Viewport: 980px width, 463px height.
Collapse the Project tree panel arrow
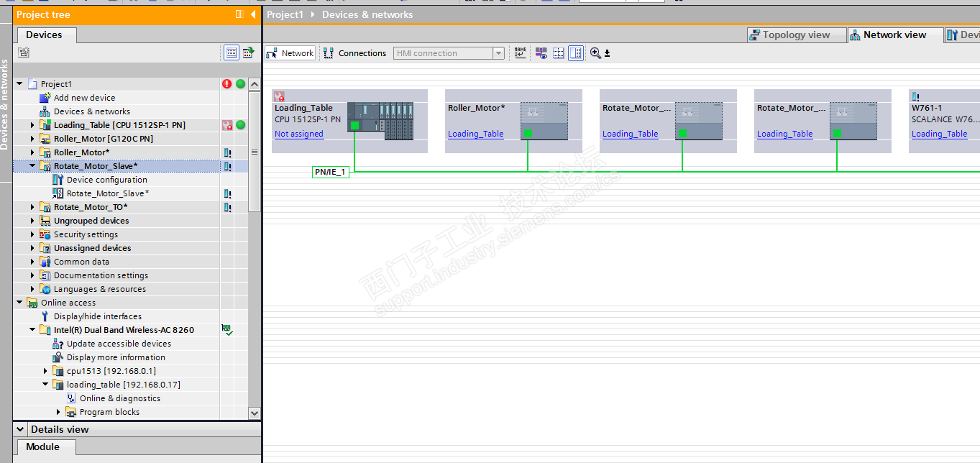pos(253,14)
